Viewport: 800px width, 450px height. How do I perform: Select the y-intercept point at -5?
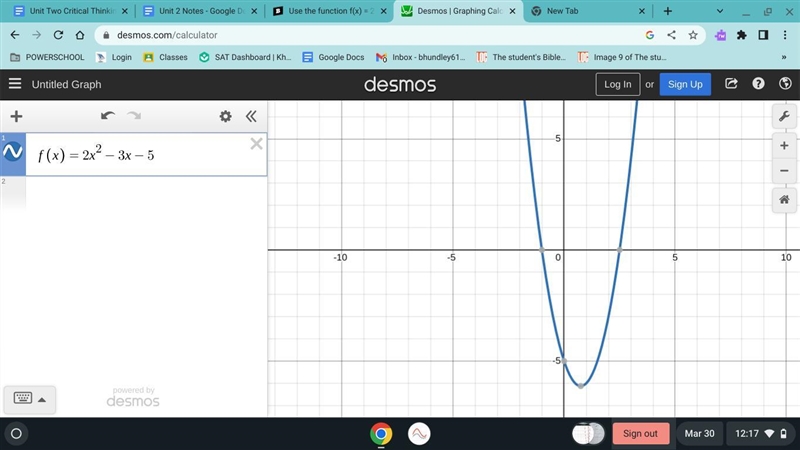click(564, 361)
